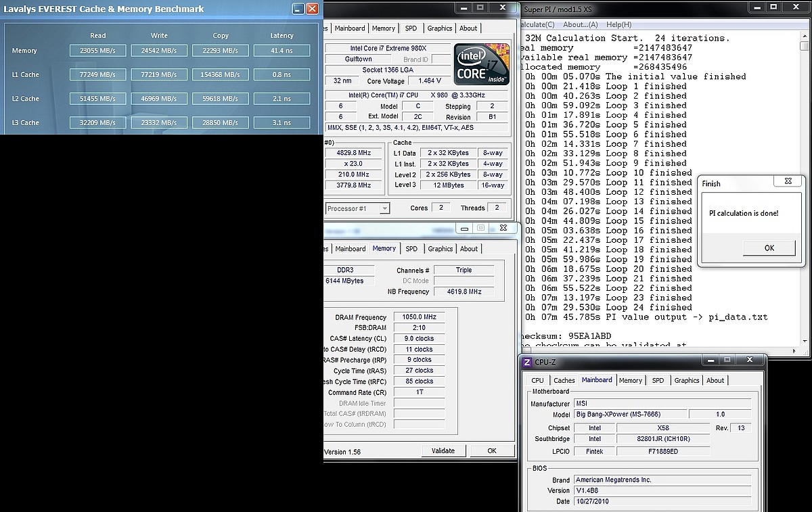The width and height of the screenshot is (812, 512).
Task: Open the Caches tab in bottom CPU-Z window
Action: tap(564, 381)
